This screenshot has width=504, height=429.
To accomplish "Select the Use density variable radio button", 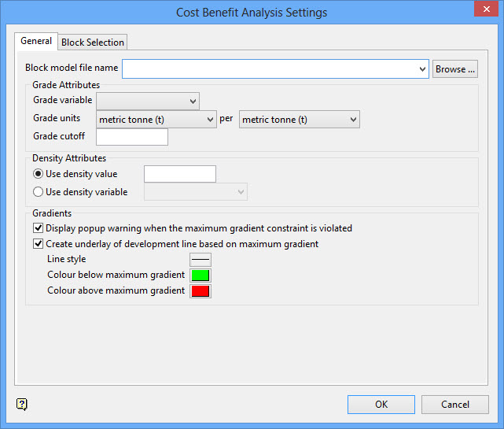I will pyautogui.click(x=38, y=192).
